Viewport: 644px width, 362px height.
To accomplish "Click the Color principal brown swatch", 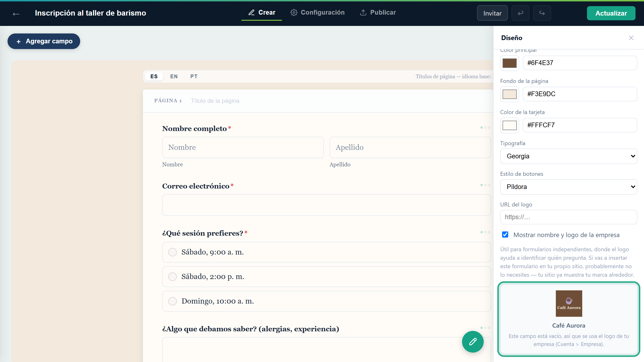I will coord(509,63).
